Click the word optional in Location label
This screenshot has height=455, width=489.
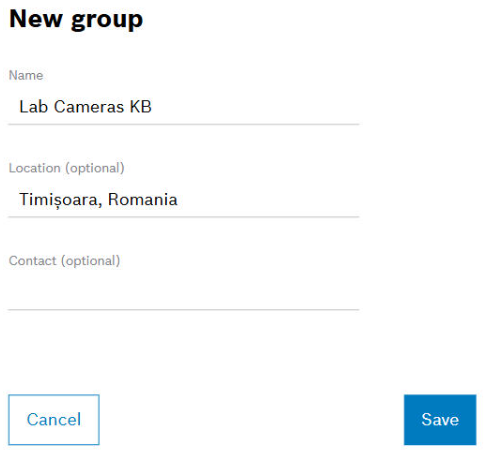point(95,168)
